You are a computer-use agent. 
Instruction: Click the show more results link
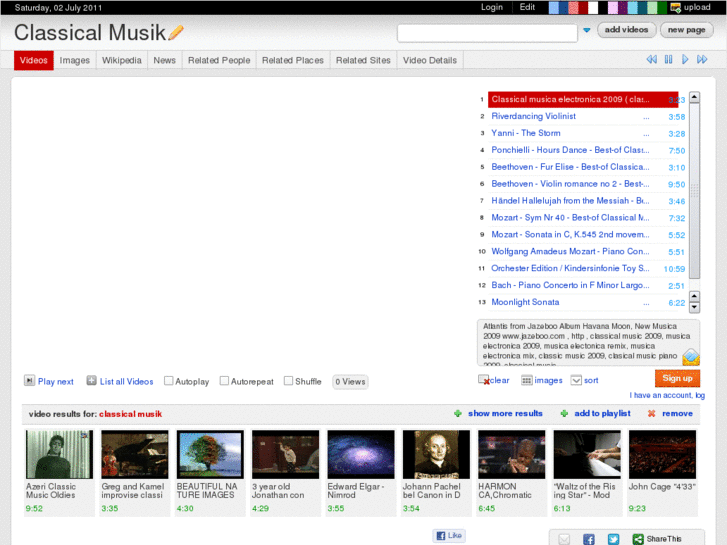(505, 413)
